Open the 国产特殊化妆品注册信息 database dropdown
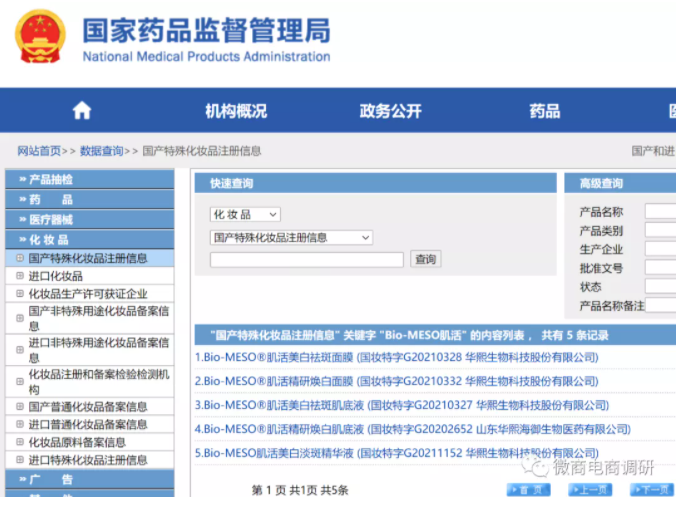682x509 pixels. [290, 237]
